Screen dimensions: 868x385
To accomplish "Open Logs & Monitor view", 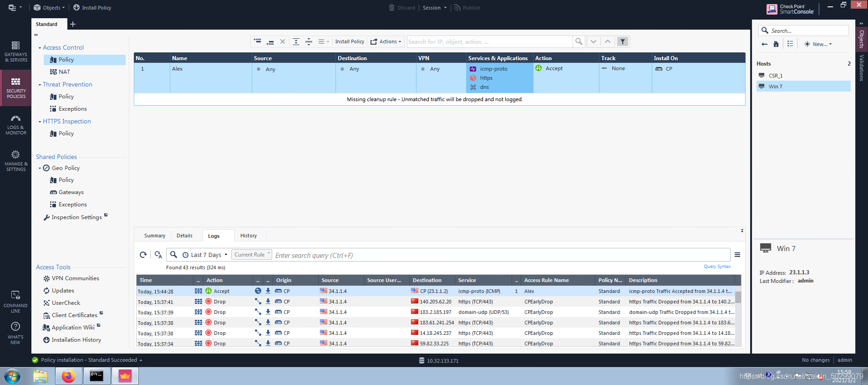I will tap(15, 124).
